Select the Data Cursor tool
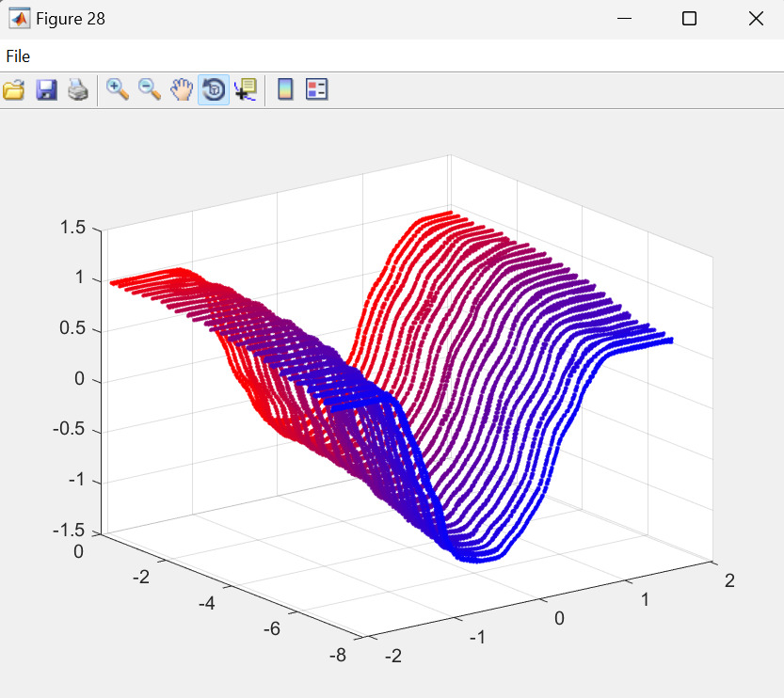Viewport: 784px width, 698px height. pos(245,90)
